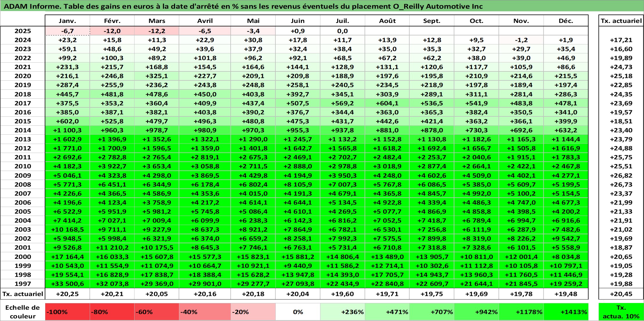The height and width of the screenshot is (321, 644).
Task: Select cell -6,7 for January 2025
Action: click(x=67, y=31)
